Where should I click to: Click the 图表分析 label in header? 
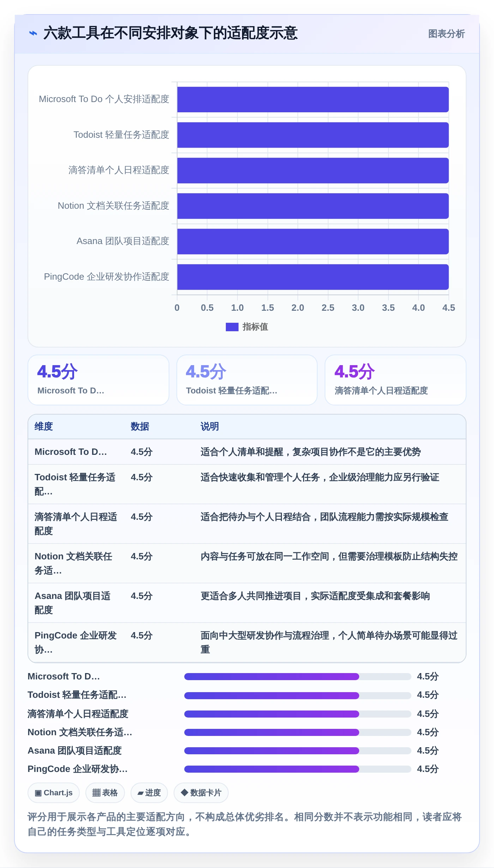tap(446, 34)
